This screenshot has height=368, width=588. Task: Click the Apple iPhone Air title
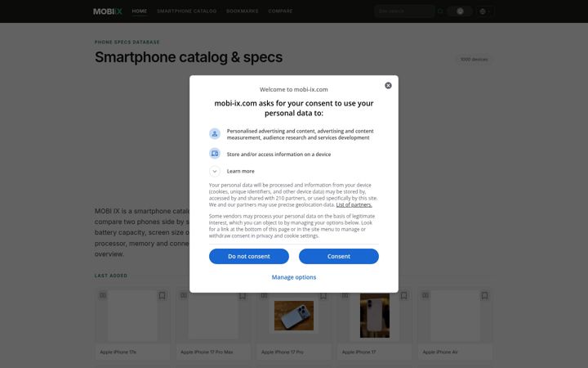coord(440,352)
